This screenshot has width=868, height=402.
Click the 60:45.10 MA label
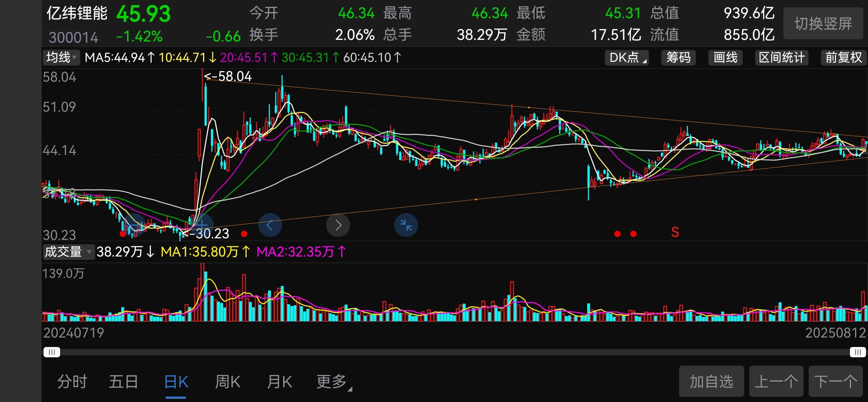372,58
